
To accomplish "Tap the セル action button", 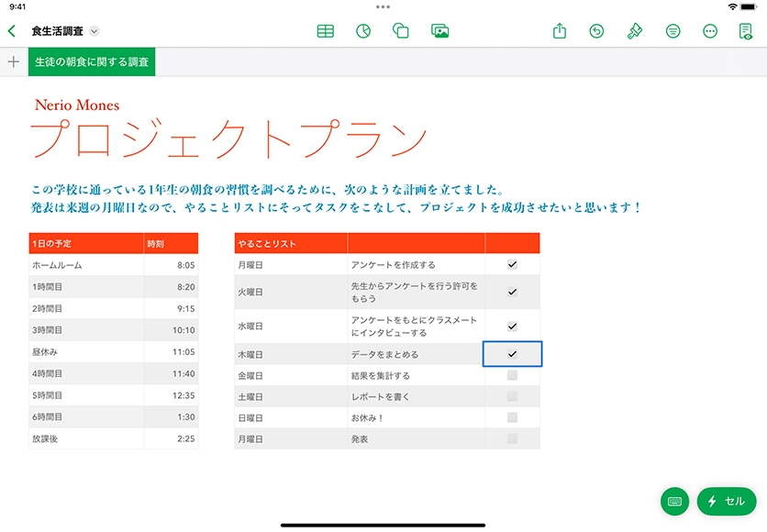I will [x=727, y=501].
